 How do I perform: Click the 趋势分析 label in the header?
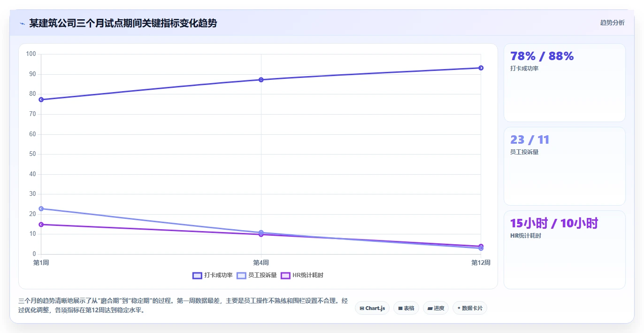(612, 23)
